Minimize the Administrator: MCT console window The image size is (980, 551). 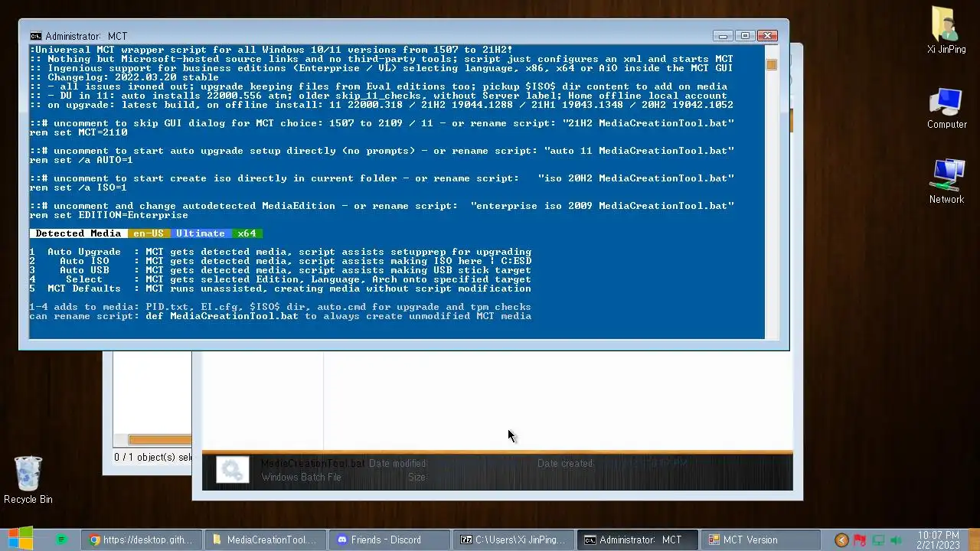pos(722,35)
